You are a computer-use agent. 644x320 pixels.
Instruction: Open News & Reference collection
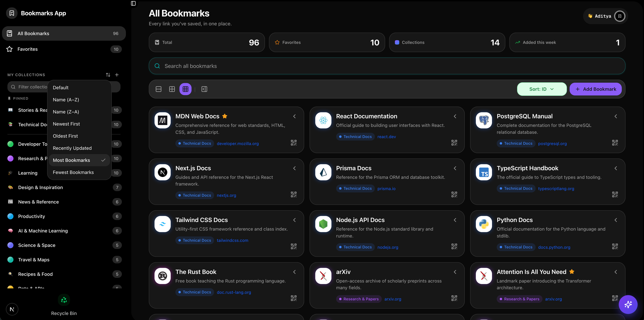point(64,202)
